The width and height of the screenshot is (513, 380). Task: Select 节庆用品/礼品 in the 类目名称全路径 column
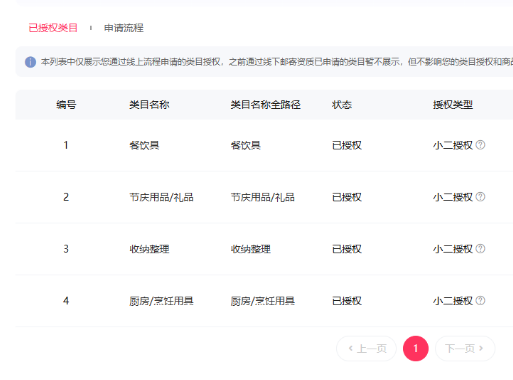263,197
